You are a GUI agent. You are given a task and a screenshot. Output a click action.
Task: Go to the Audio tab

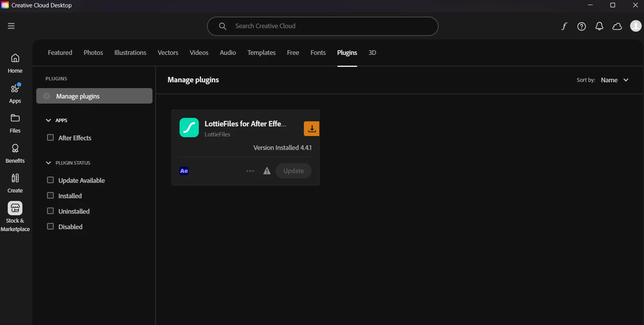tap(228, 53)
